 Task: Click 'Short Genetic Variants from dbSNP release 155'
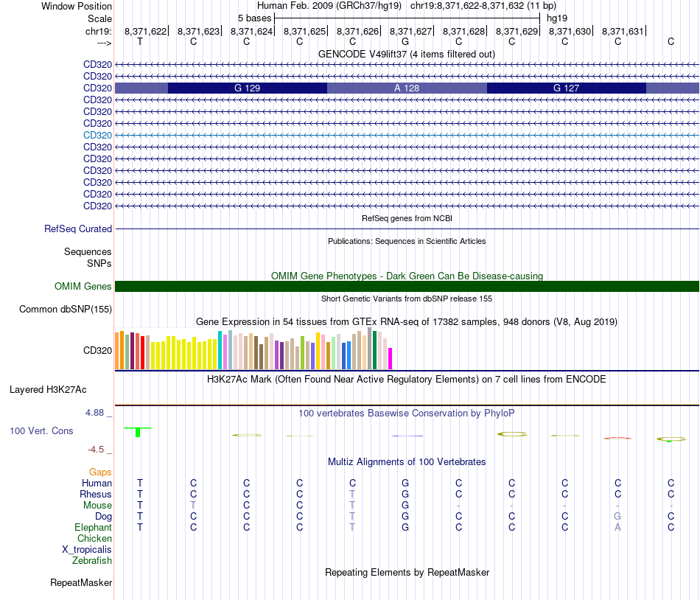[x=407, y=299]
